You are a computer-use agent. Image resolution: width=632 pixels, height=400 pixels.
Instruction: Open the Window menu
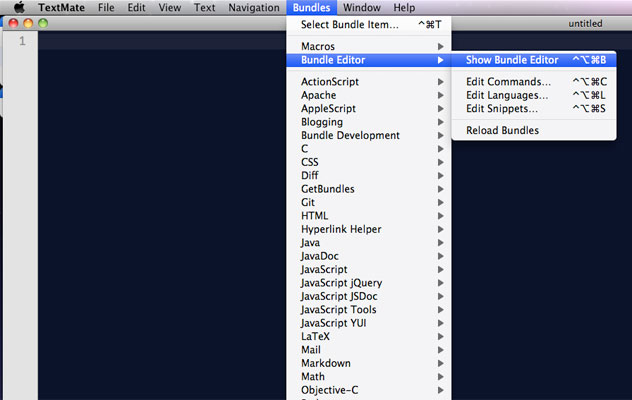(361, 8)
